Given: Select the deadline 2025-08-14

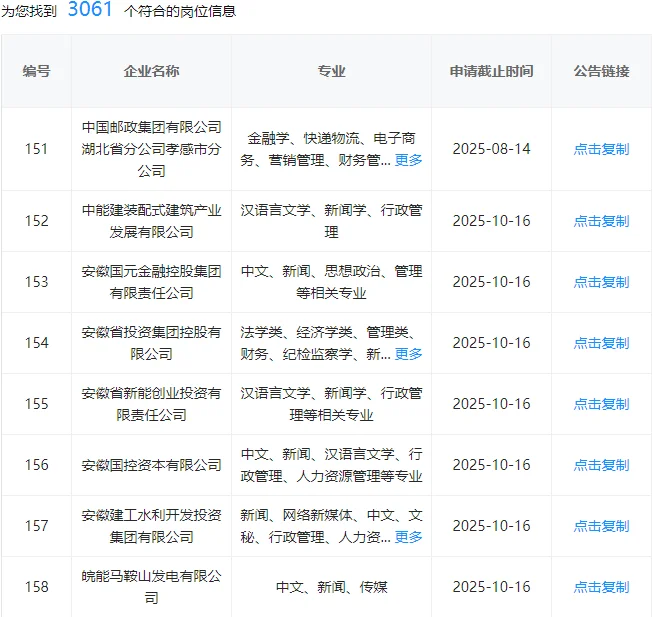Looking at the screenshot, I should tap(491, 149).
